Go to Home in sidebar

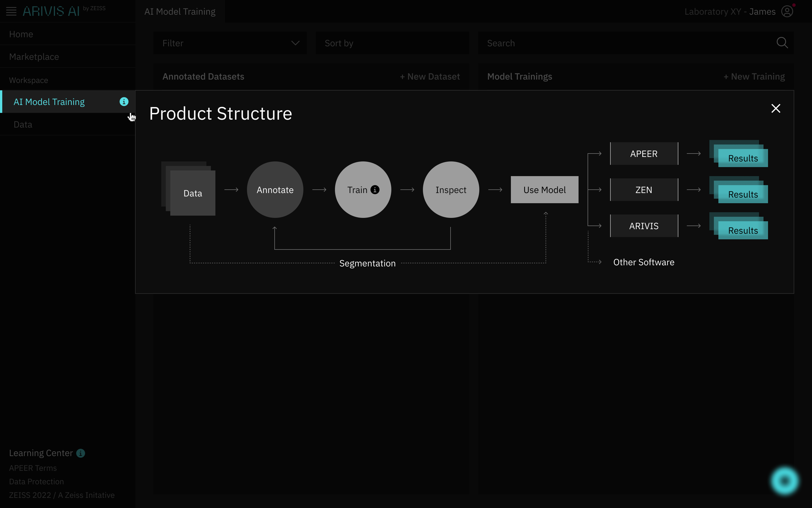68,34
